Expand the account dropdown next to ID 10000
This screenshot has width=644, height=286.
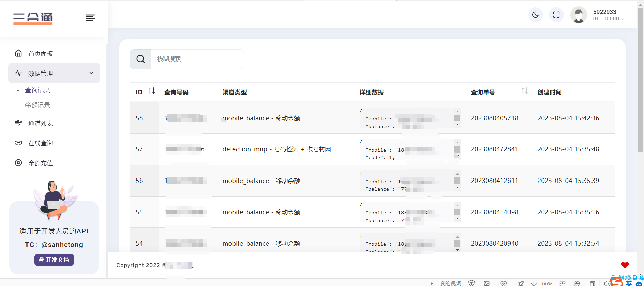point(623,19)
